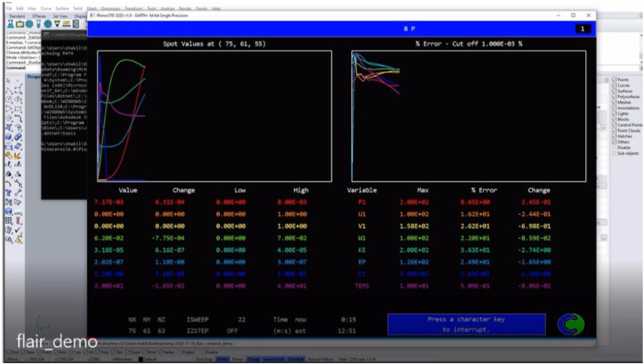The height and width of the screenshot is (364, 644).
Task: Toggle the Curves filter checkbox
Action: 614,85
